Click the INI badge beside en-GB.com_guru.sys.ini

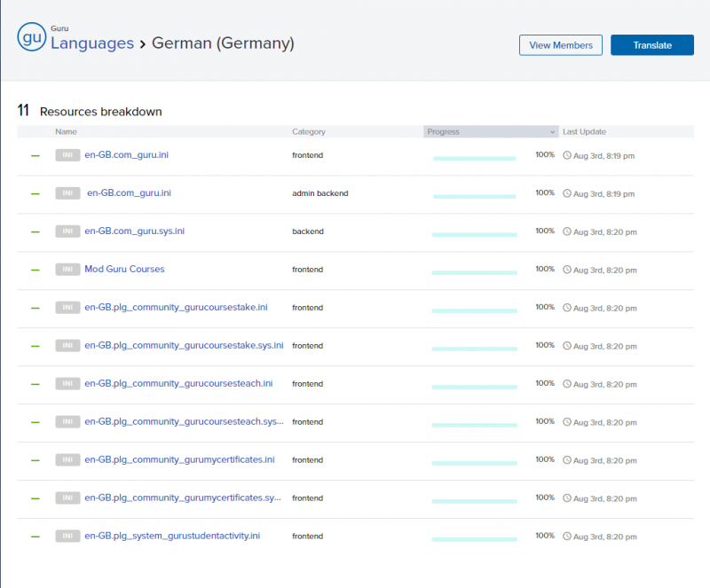click(68, 231)
